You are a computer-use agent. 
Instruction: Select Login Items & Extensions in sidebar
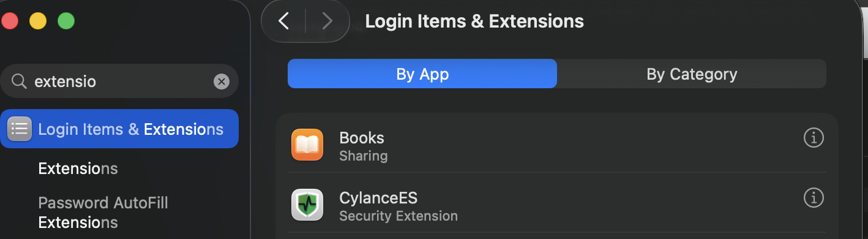tap(119, 129)
